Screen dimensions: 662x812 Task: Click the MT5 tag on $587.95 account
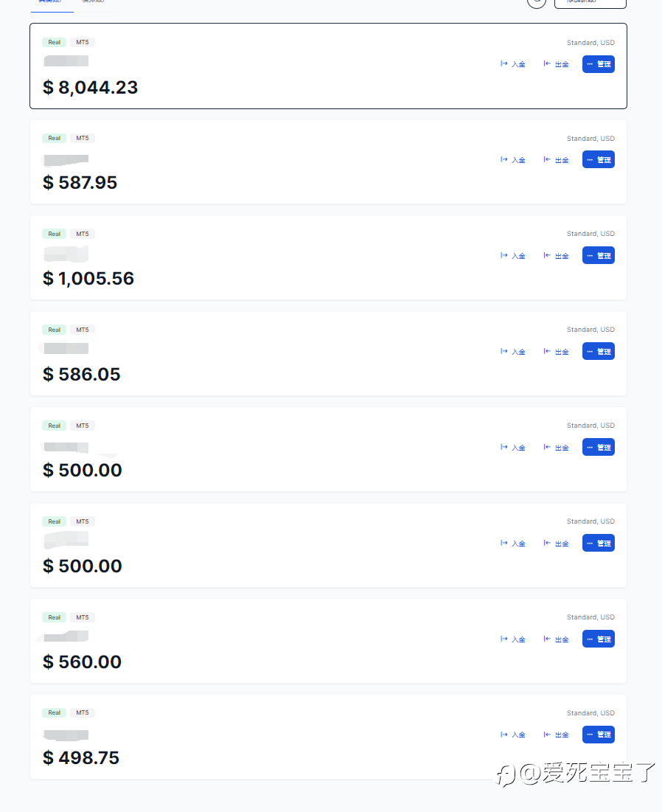(83, 138)
